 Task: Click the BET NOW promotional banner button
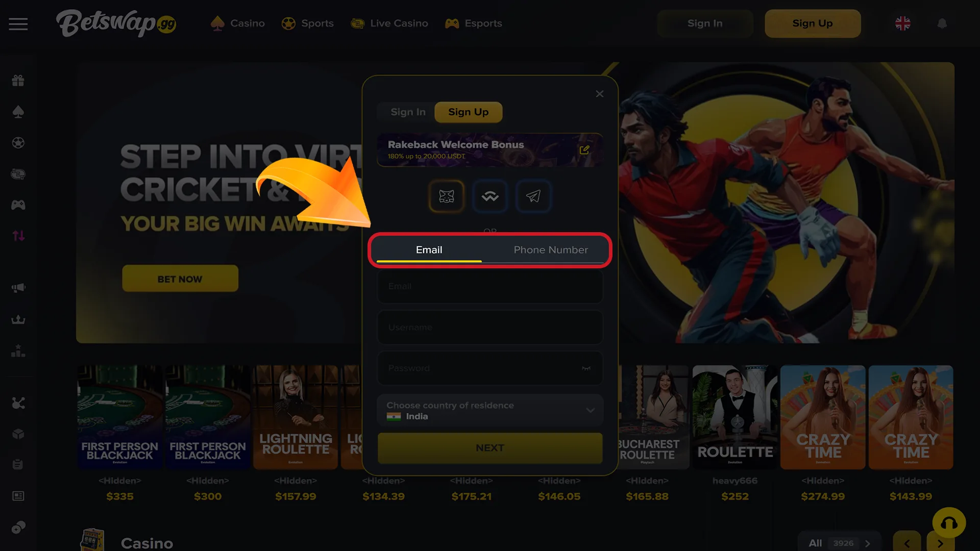pos(180,279)
